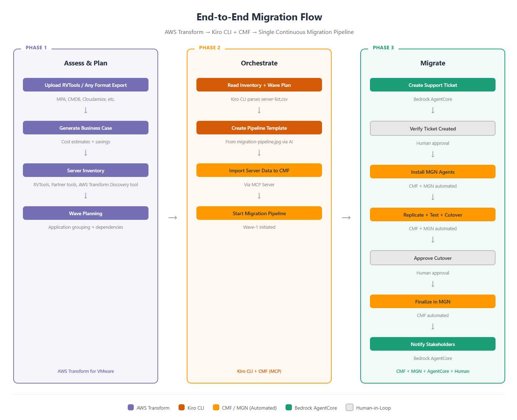Select the Generate Business Case step
The image size is (517, 420).
click(x=86, y=128)
